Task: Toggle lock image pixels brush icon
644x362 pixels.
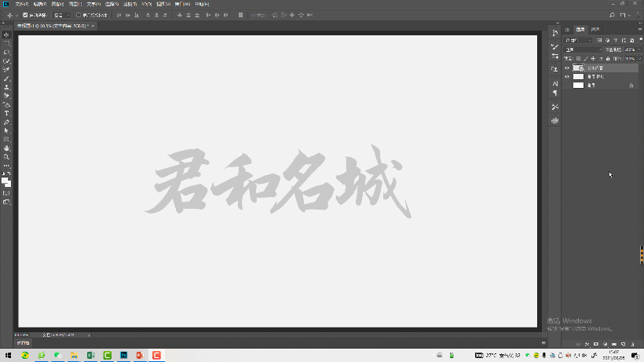Action: pyautogui.click(x=586, y=59)
